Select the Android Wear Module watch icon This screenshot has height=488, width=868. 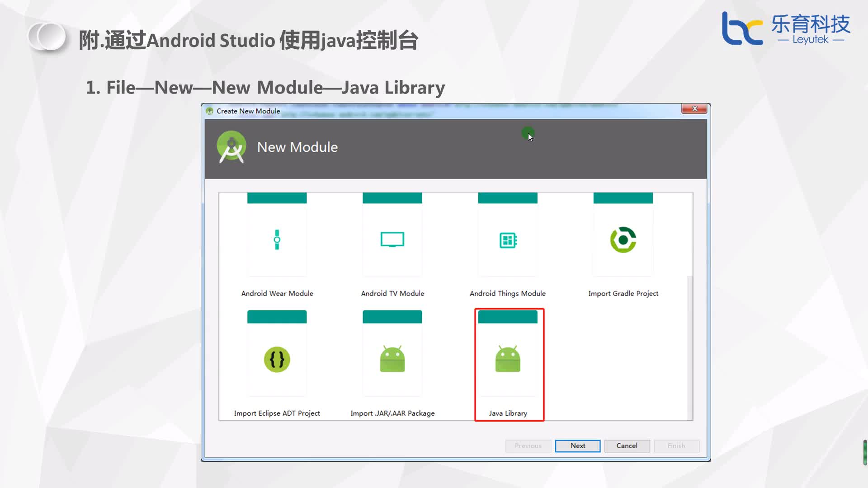coord(277,240)
